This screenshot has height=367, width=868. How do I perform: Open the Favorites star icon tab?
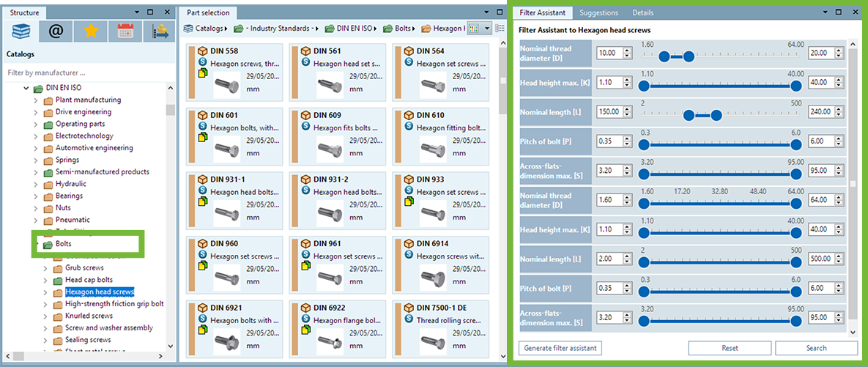90,31
